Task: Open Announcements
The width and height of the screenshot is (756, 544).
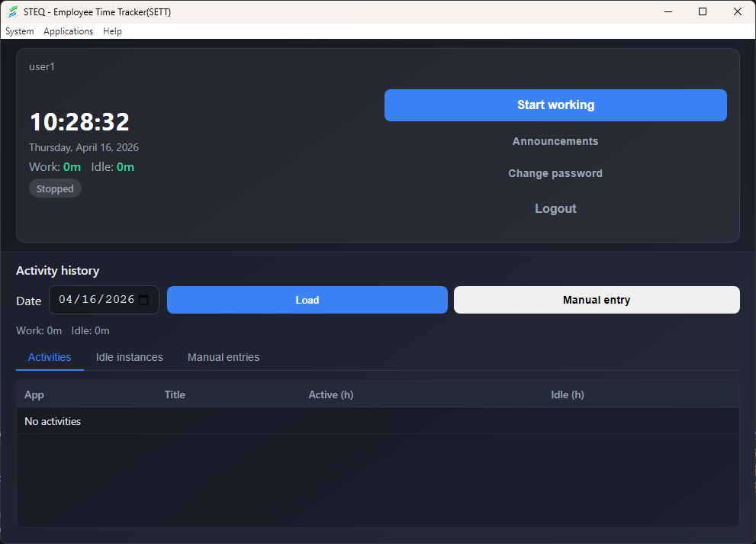Action: point(555,141)
